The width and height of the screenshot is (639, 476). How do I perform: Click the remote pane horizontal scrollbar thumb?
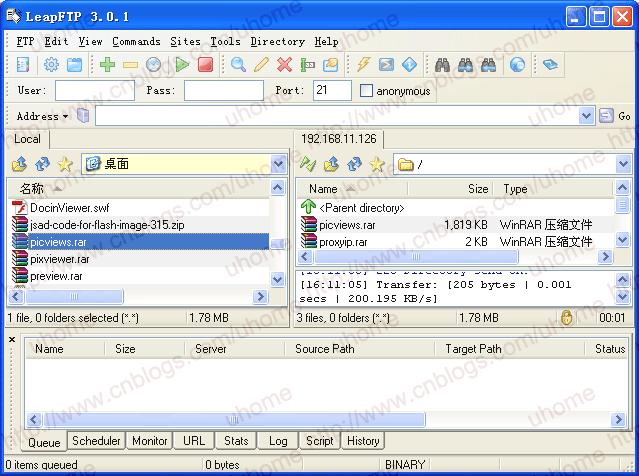tap(416, 256)
